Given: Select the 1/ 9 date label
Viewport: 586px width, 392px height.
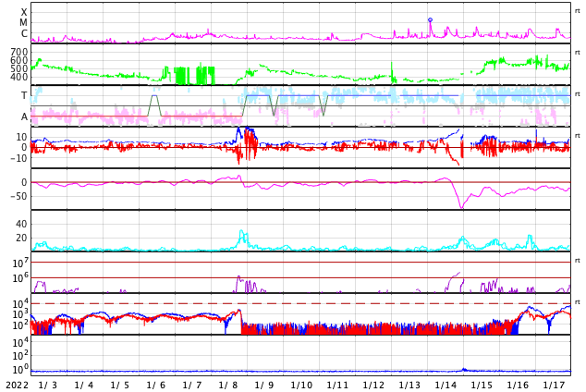Looking at the screenshot, I should [x=264, y=385].
